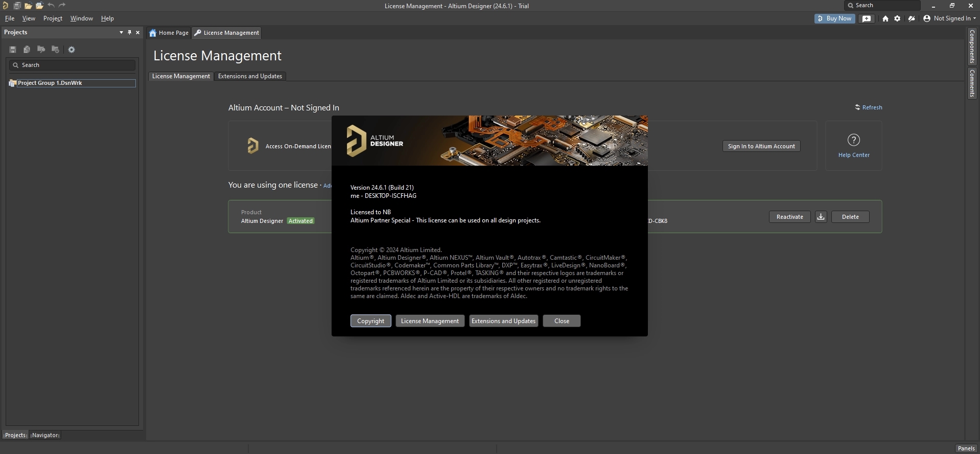Click the Close button in About dialog

pos(562,321)
